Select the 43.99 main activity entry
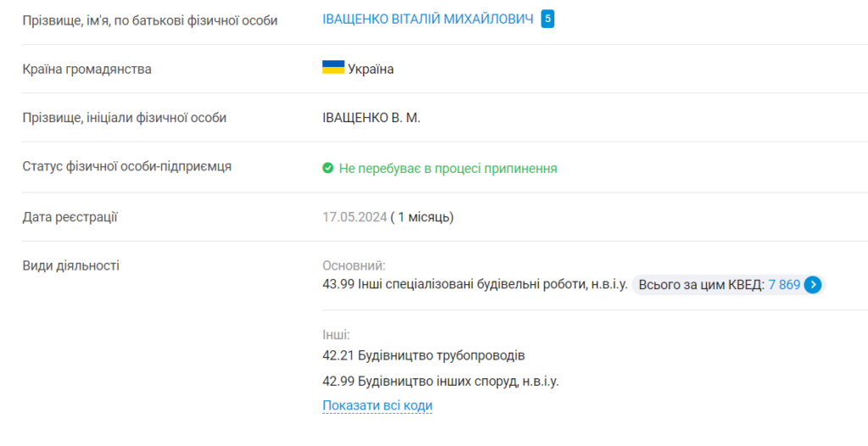The width and height of the screenshot is (868, 446). (475, 285)
